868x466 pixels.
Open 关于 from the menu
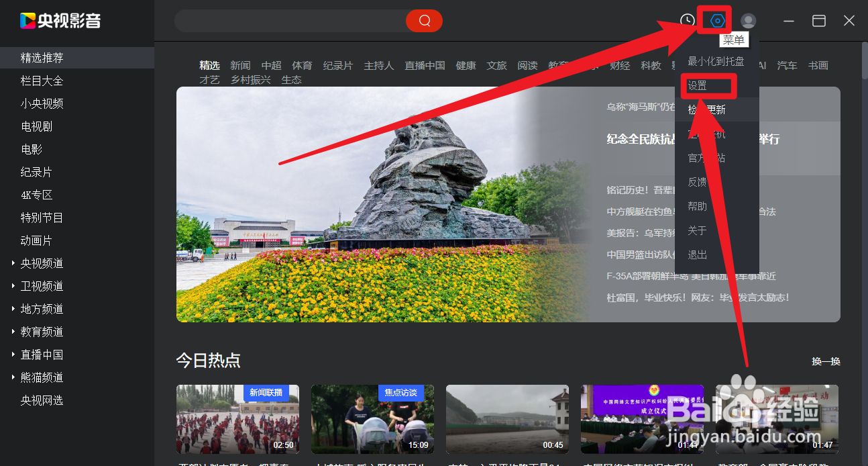697,230
